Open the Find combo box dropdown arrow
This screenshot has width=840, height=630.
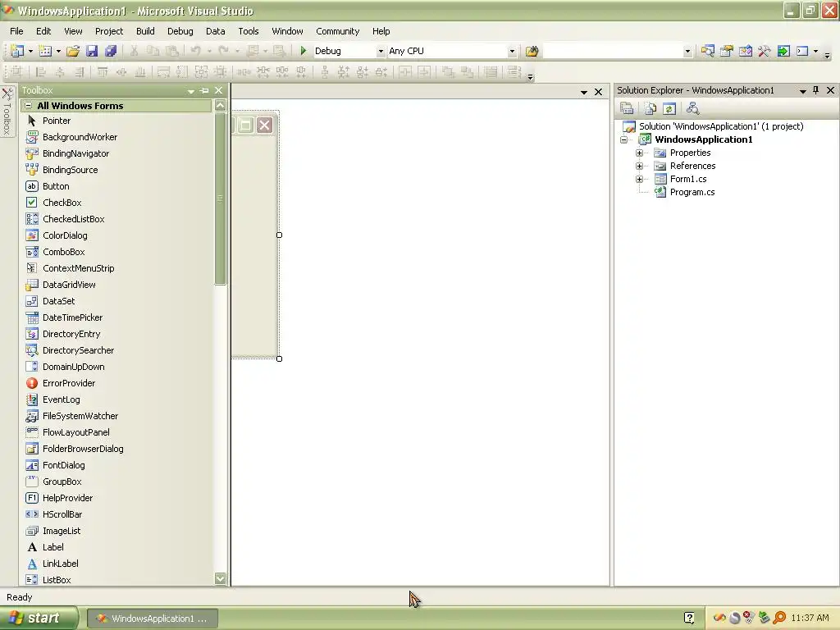click(687, 52)
